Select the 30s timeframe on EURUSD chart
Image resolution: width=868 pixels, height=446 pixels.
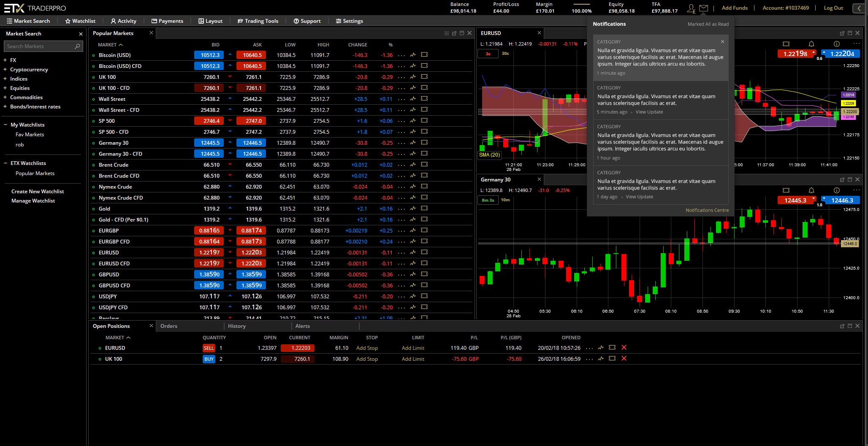(x=505, y=54)
